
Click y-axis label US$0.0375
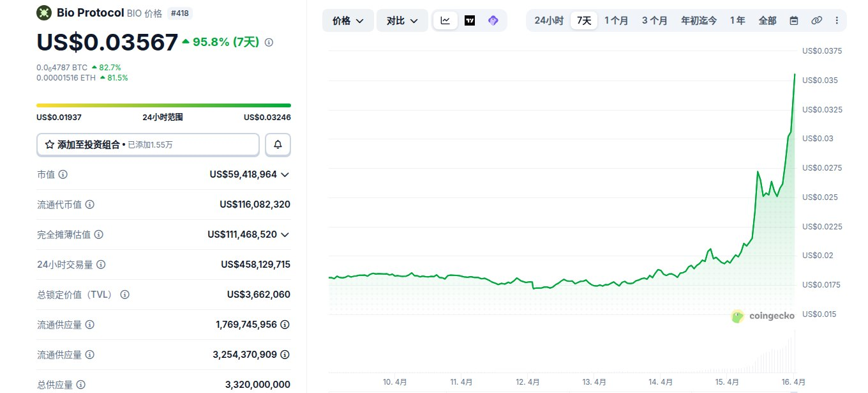(822, 51)
